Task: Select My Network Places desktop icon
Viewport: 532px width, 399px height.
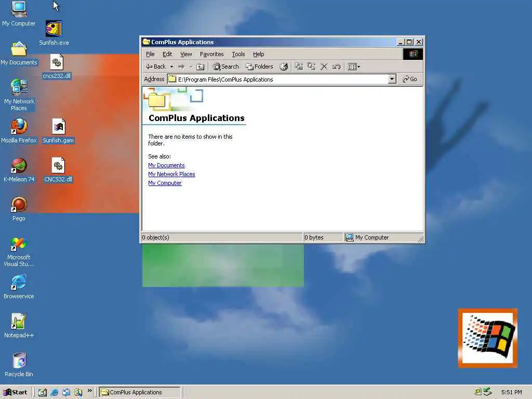Action: click(19, 95)
